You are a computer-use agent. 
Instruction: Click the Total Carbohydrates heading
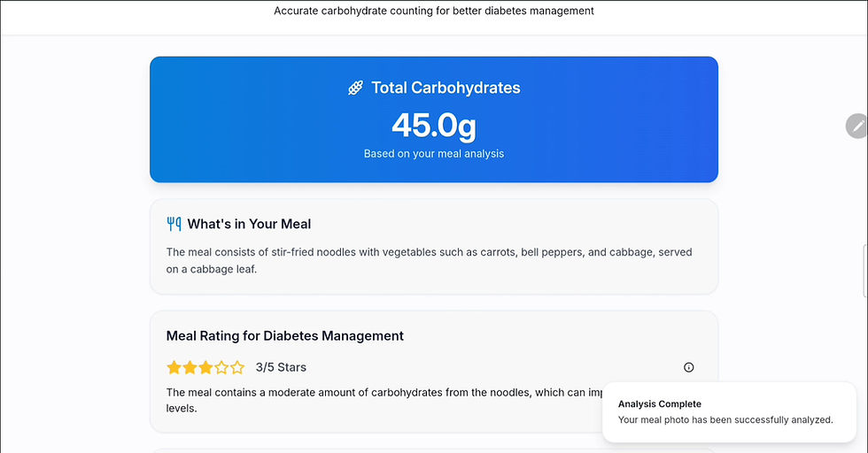pyautogui.click(x=446, y=88)
